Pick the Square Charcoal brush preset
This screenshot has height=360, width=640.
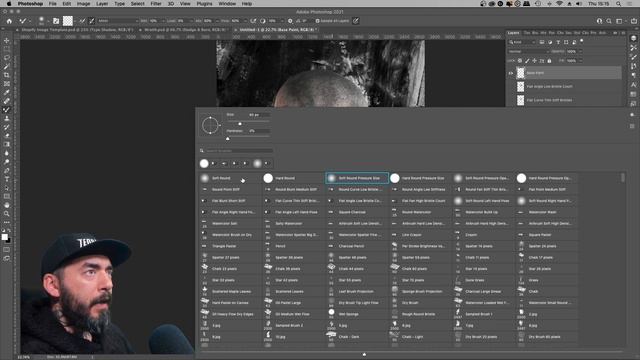(x=357, y=212)
